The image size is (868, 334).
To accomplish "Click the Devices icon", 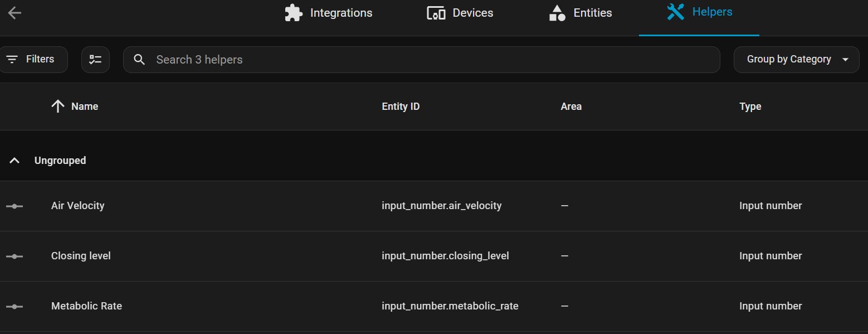I will tap(436, 13).
